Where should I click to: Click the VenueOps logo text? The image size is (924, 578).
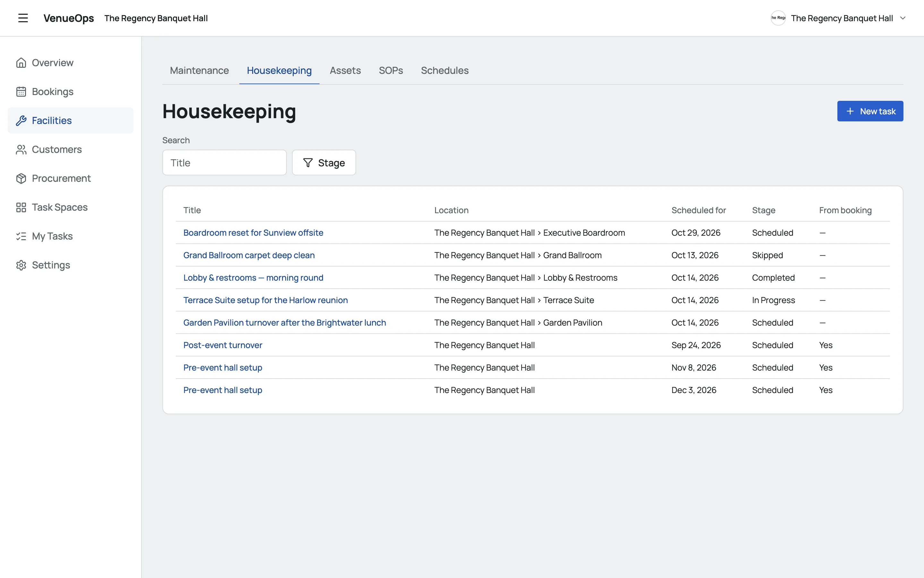pyautogui.click(x=69, y=18)
